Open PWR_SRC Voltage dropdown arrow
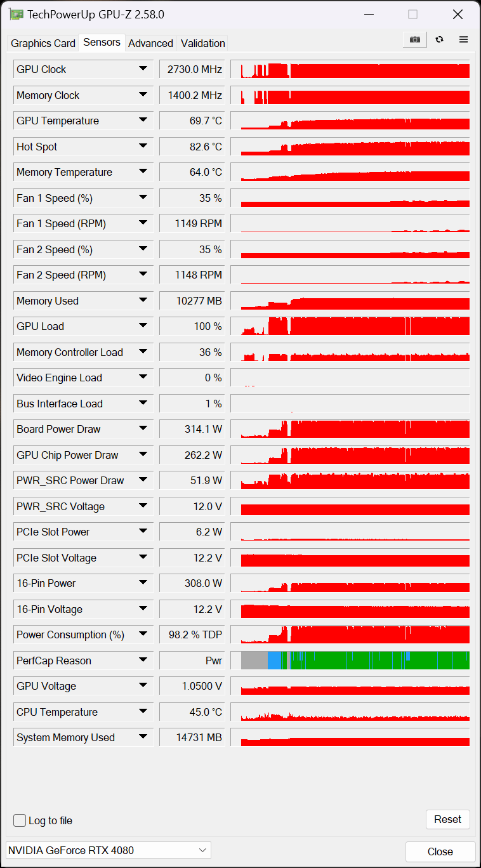Screen dimensions: 481x868 [x=143, y=506]
